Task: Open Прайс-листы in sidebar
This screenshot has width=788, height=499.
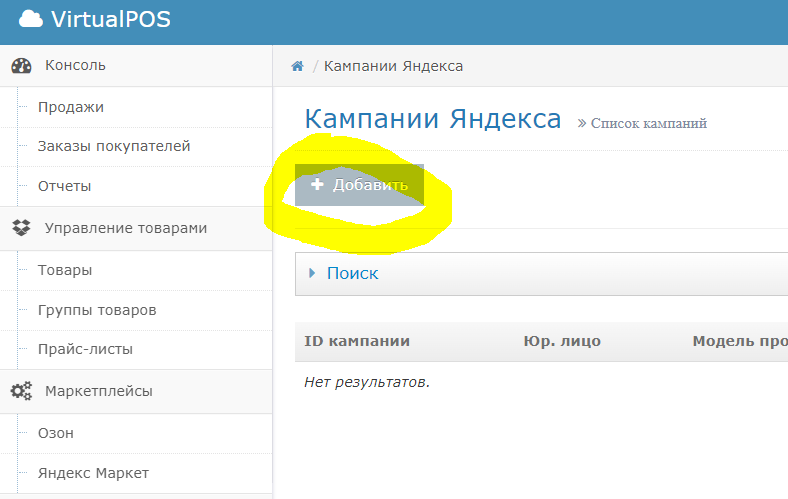Action: [85, 349]
